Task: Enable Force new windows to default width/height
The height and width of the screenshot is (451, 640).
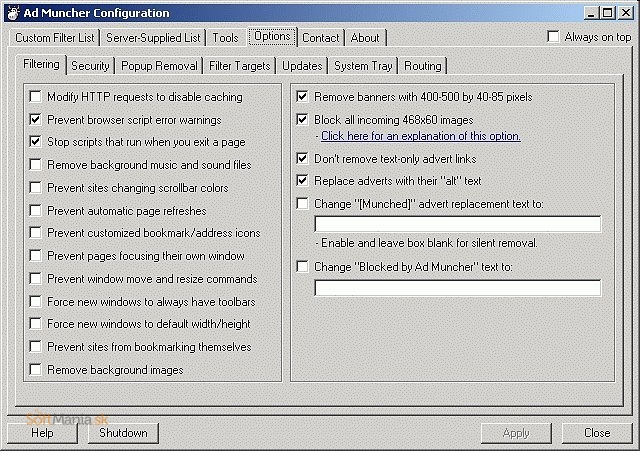Action: click(36, 324)
